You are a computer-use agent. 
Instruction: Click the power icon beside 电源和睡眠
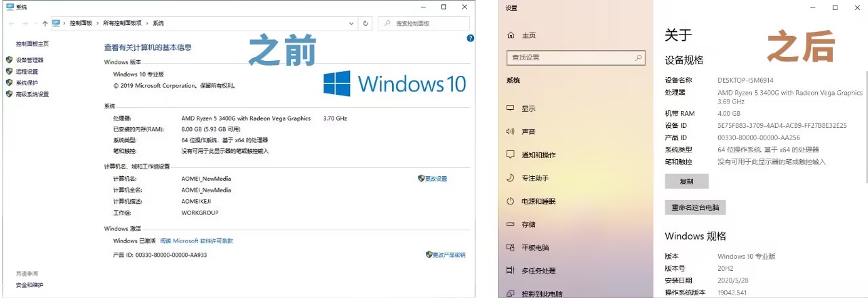click(511, 201)
